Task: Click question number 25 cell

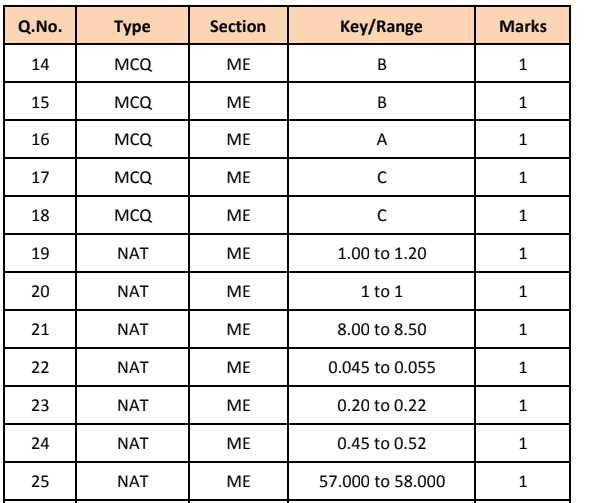Action: click(40, 481)
